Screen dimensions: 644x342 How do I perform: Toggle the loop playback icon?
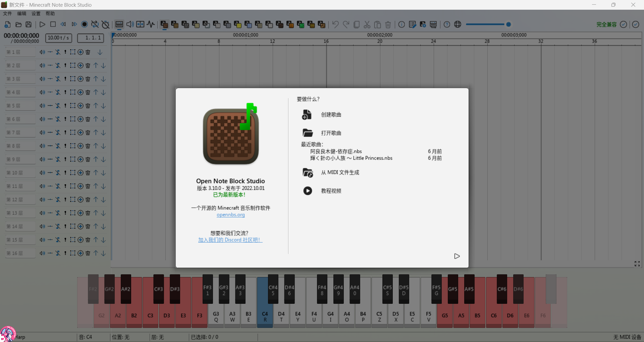[95, 24]
